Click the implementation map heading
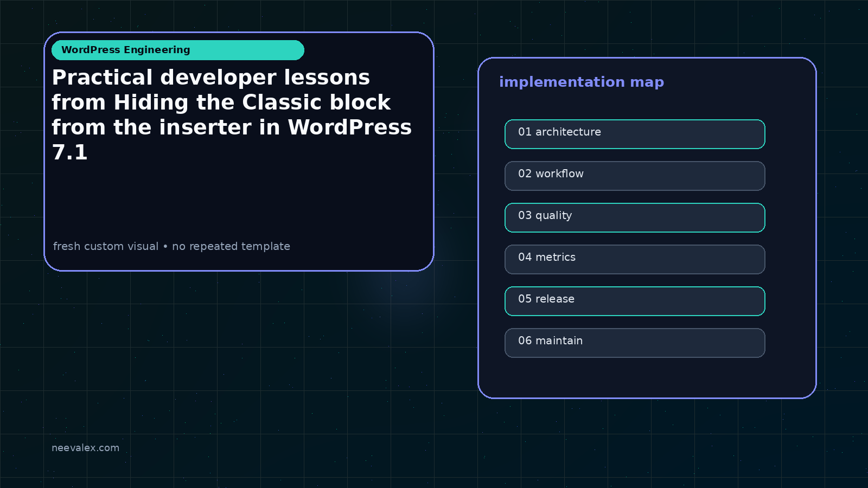The width and height of the screenshot is (868, 488). pyautogui.click(x=582, y=82)
